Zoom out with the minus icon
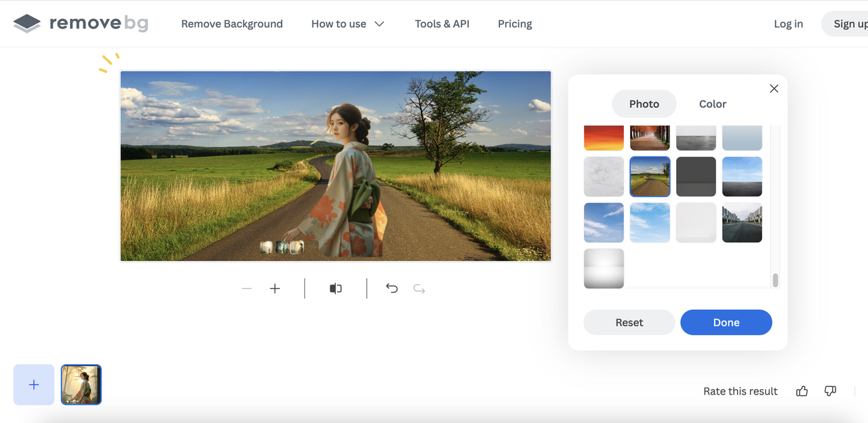This screenshot has width=868, height=423. (x=247, y=289)
